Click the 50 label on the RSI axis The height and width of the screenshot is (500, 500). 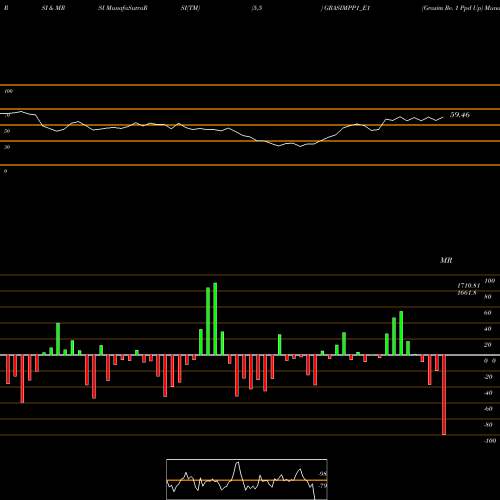pos(7,131)
